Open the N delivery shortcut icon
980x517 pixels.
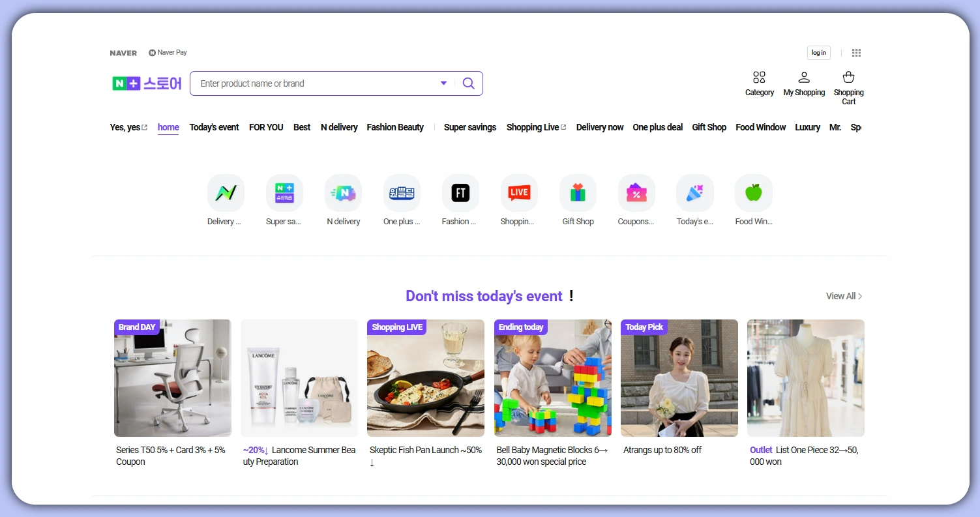(x=343, y=192)
